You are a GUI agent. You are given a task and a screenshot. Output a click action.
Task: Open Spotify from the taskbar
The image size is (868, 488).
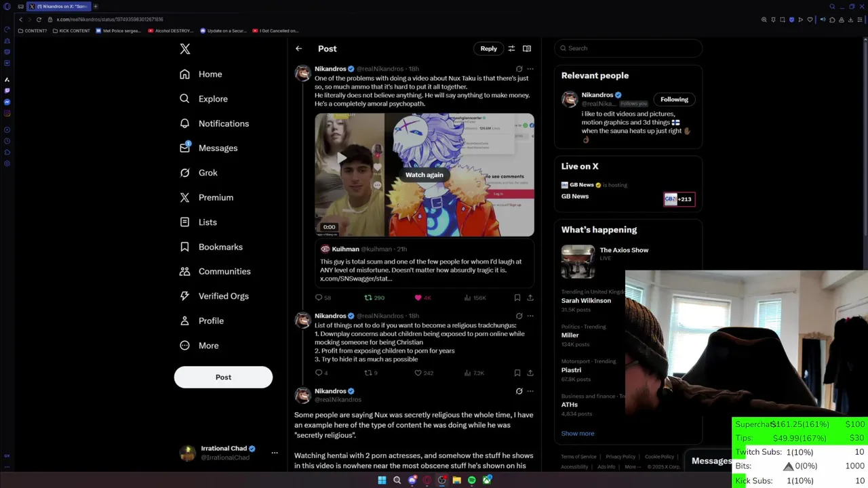pos(472,480)
